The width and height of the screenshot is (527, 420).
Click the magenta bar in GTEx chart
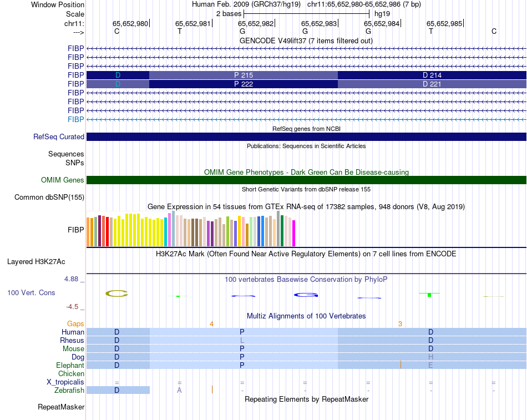(294, 234)
